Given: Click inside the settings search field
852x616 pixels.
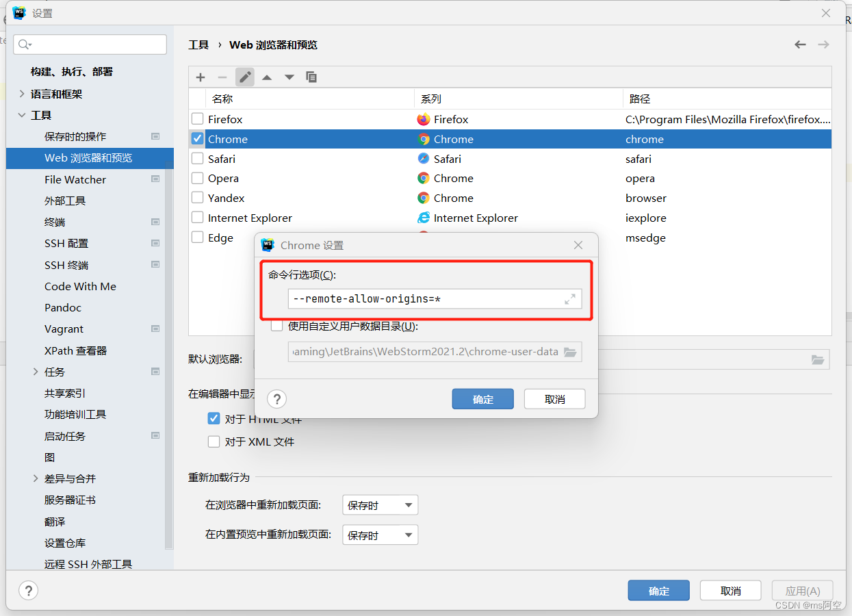Looking at the screenshot, I should point(90,44).
